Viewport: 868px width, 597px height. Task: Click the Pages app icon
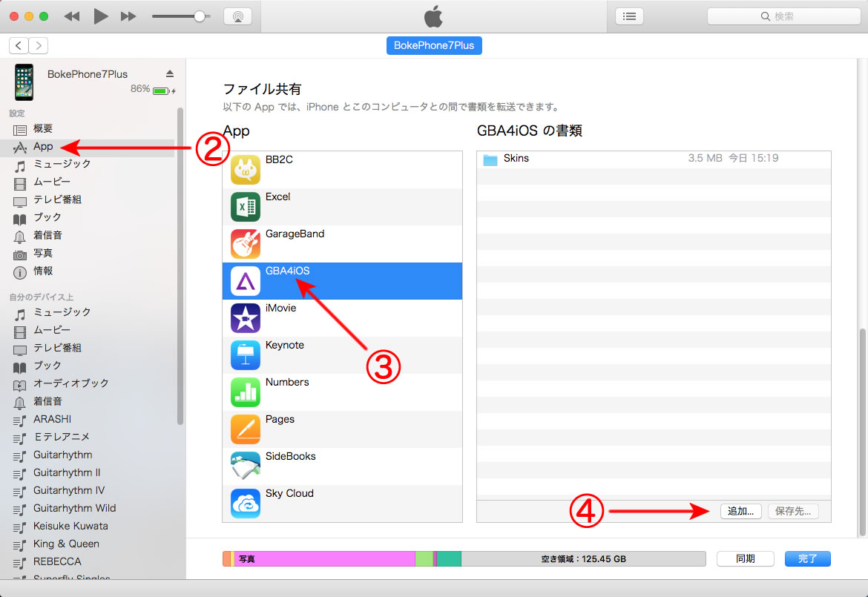[x=246, y=429]
